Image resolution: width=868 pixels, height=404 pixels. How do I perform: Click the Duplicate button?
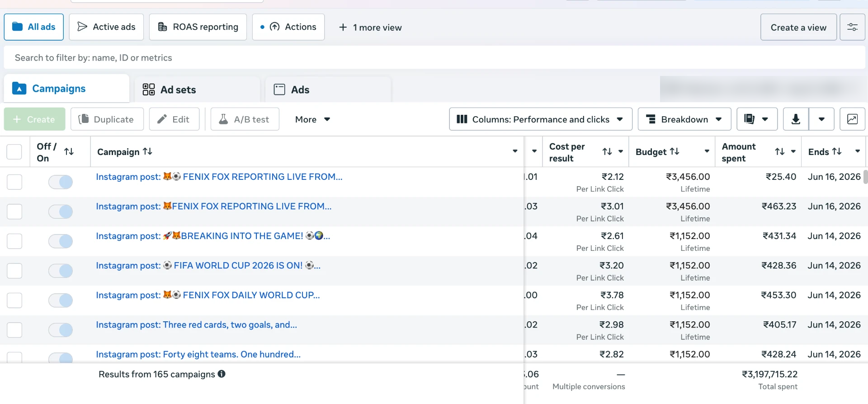pyautogui.click(x=107, y=119)
